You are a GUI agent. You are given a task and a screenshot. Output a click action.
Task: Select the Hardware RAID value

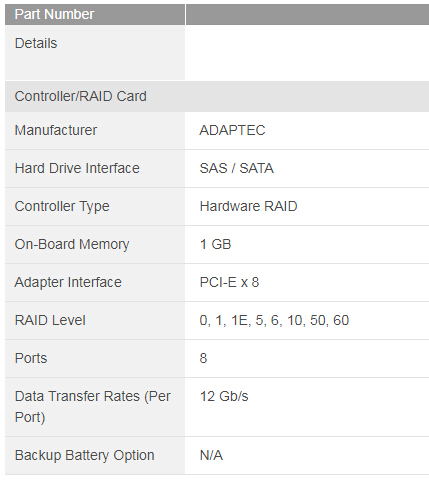pyautogui.click(x=248, y=206)
